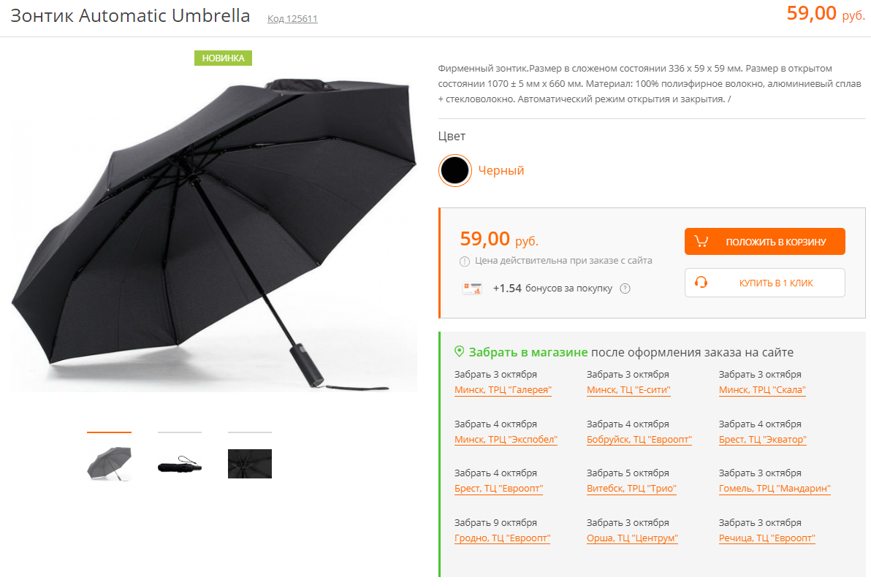Click the bonus card icon
Screen dimensions: 871x588
[472, 289]
